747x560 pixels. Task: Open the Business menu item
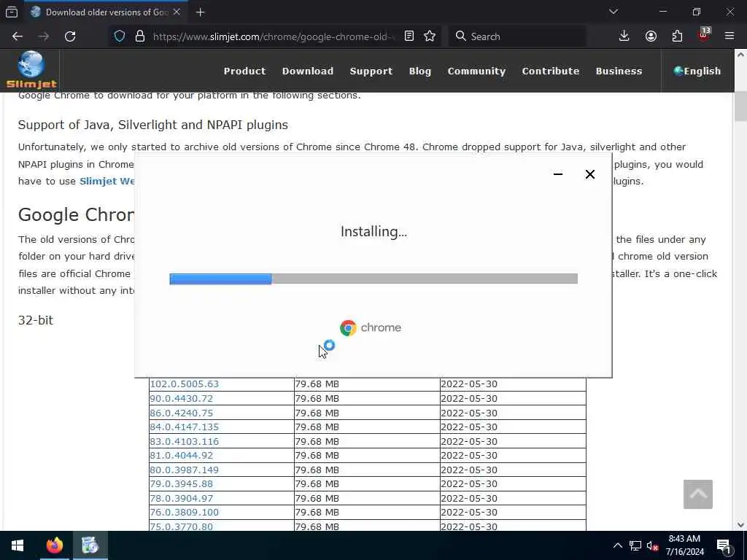tap(619, 71)
